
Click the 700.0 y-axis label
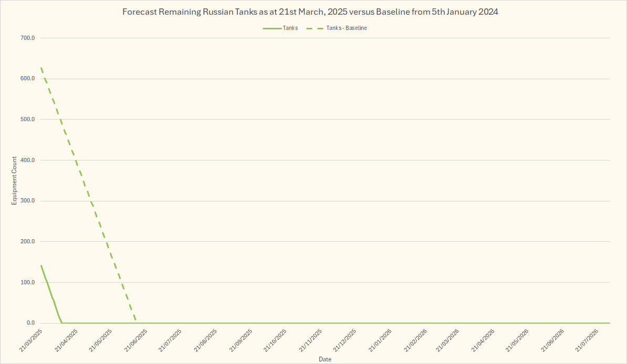point(27,38)
